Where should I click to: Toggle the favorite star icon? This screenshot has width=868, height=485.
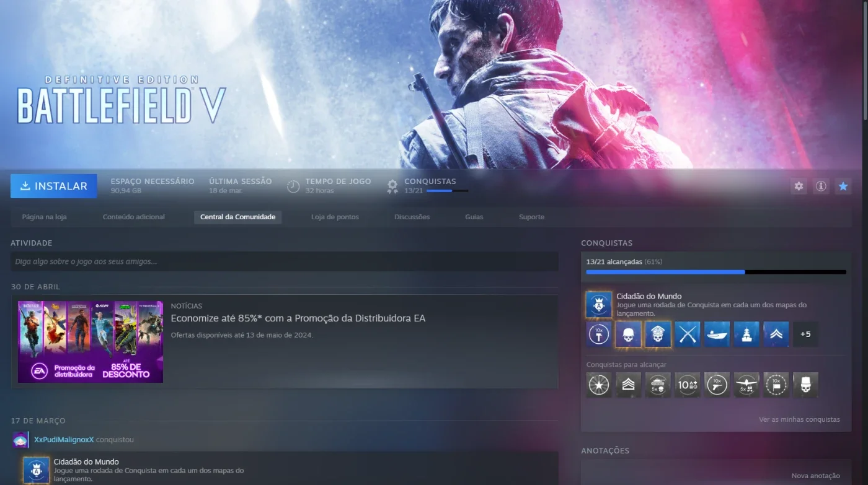[843, 186]
